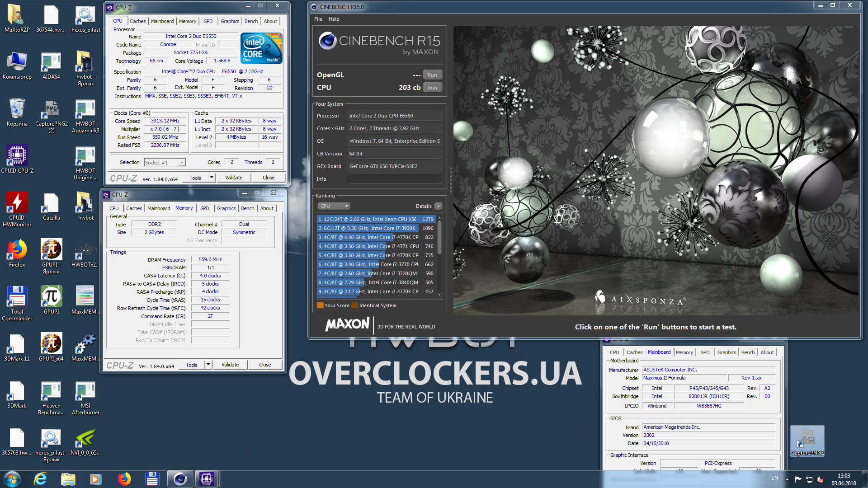This screenshot has height=488, width=868.
Task: Launch GPUPI_x64 desktop icon
Action: (51, 347)
